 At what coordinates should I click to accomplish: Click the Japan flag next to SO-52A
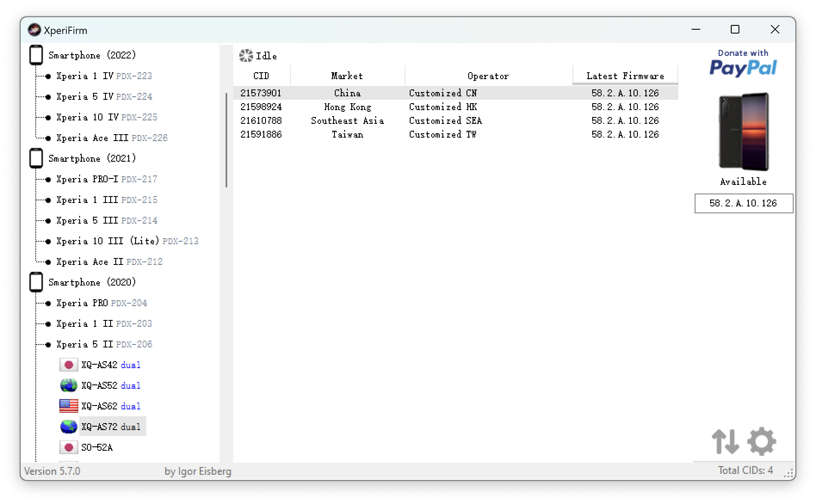[x=68, y=447]
